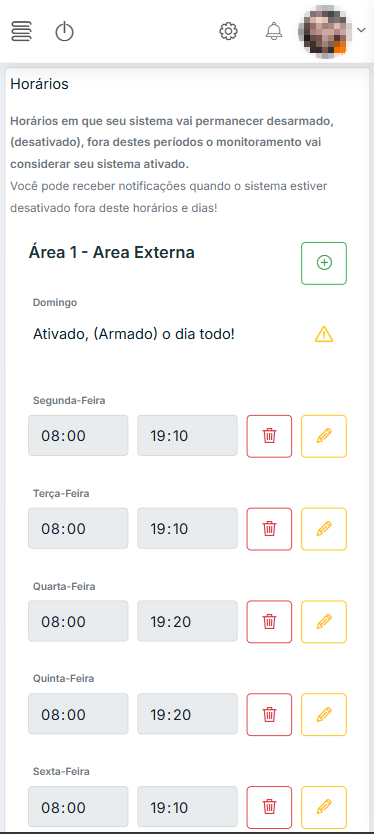Image resolution: width=374 pixels, height=834 pixels.
Task: Expand user profile dropdown arrow
Action: click(x=361, y=30)
